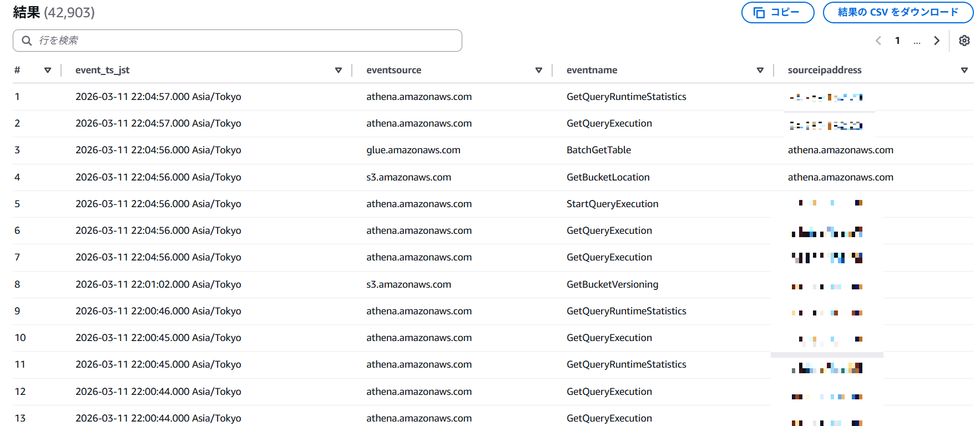Download results via 結果の CSV をダウンロード
Screen dimensions: 980x426
(897, 12)
